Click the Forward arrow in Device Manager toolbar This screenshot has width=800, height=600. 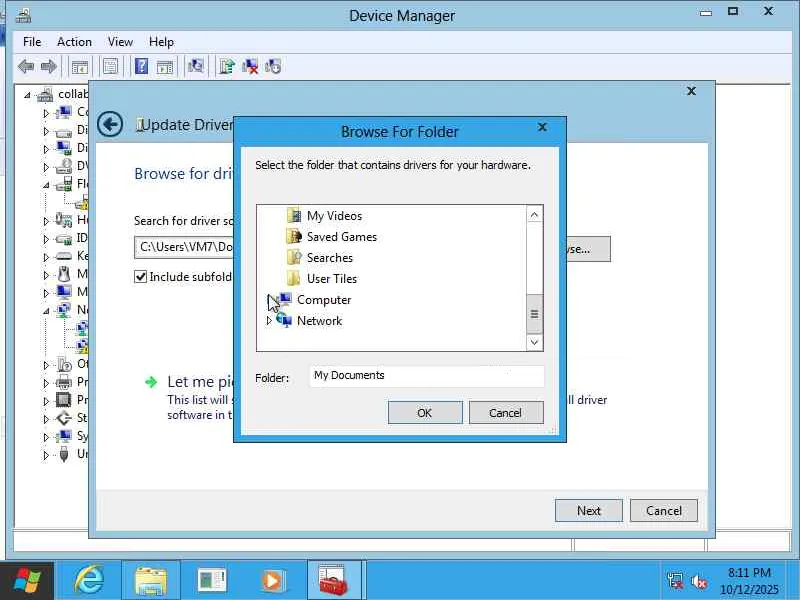(x=48, y=66)
